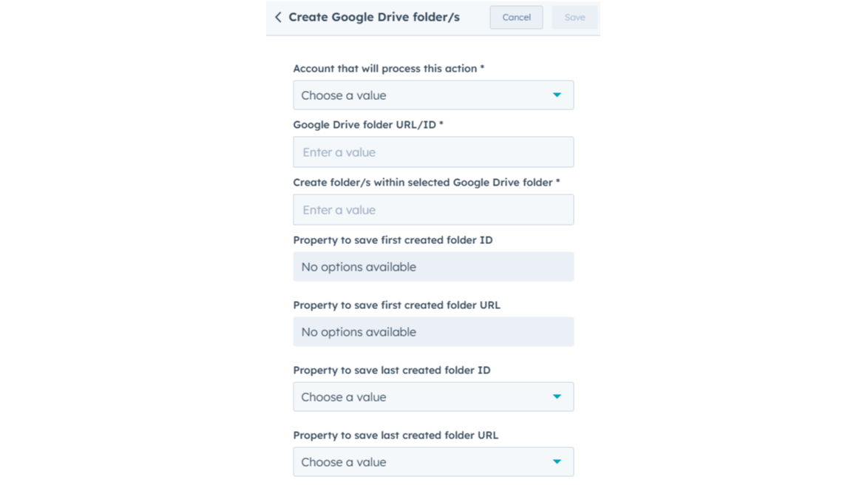Click the caret arrow for last folder URL
Image resolution: width=868 pixels, height=488 pixels.
557,462
